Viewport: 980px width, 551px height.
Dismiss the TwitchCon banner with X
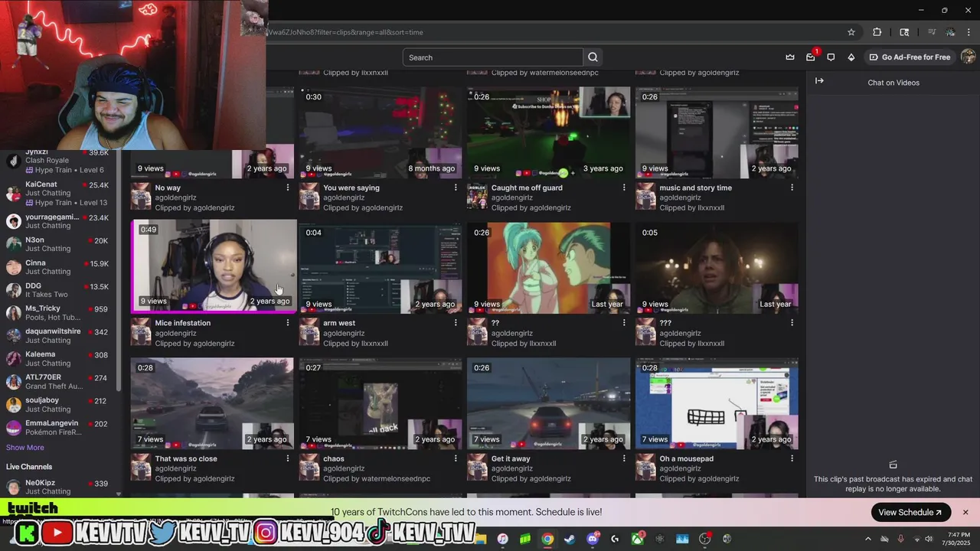(x=965, y=513)
